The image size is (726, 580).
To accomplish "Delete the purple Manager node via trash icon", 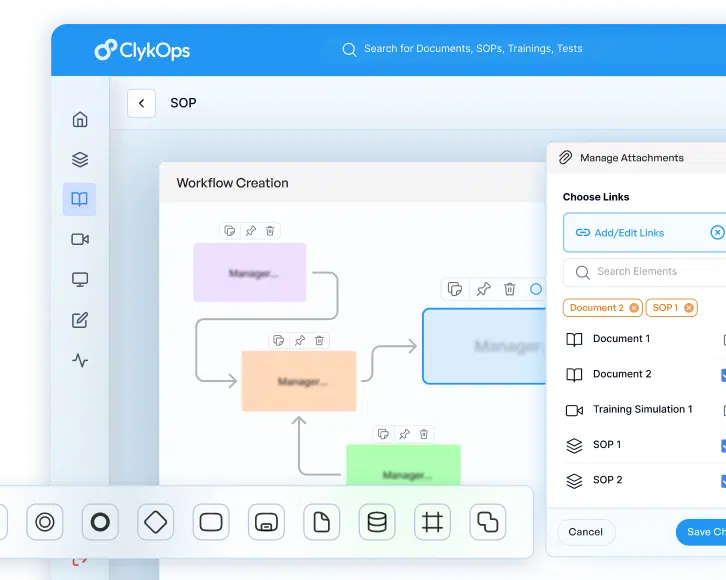I will tap(271, 231).
